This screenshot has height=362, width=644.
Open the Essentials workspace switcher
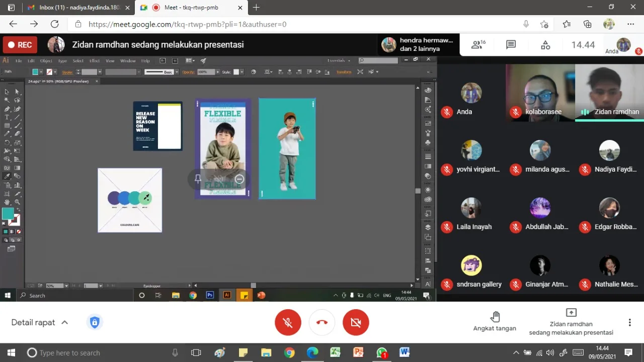pyautogui.click(x=339, y=60)
